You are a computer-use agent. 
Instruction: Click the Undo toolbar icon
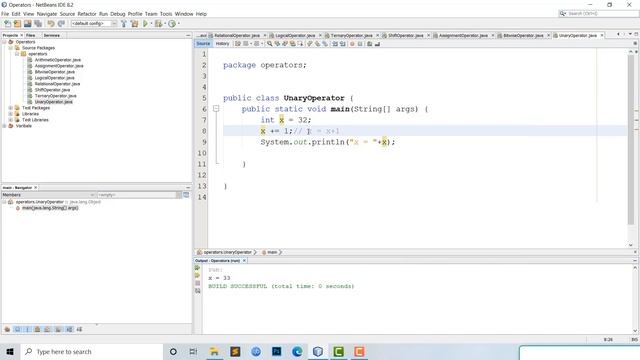[x=51, y=24]
